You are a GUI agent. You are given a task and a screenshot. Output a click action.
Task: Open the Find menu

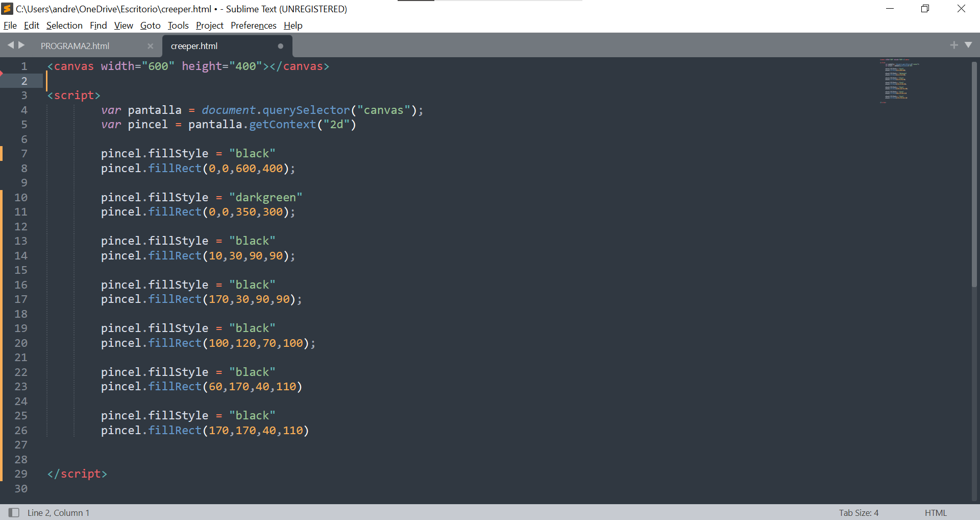coord(99,26)
